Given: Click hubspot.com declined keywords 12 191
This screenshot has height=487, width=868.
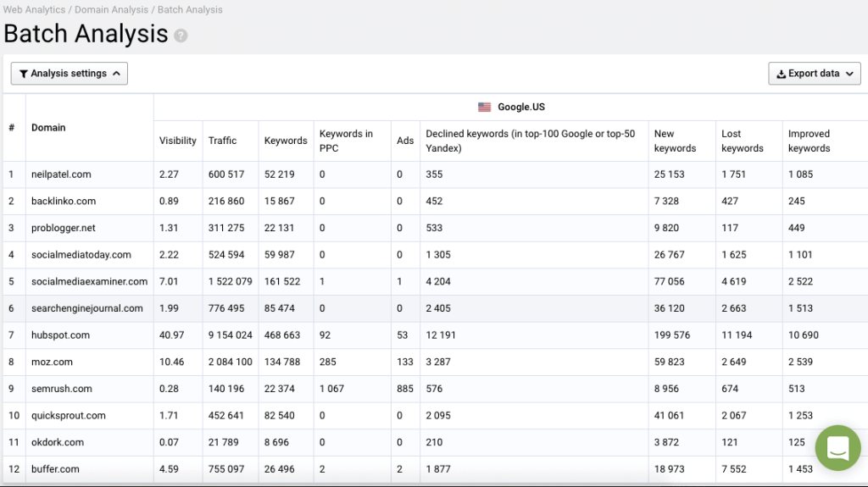Looking at the screenshot, I should click(x=440, y=335).
